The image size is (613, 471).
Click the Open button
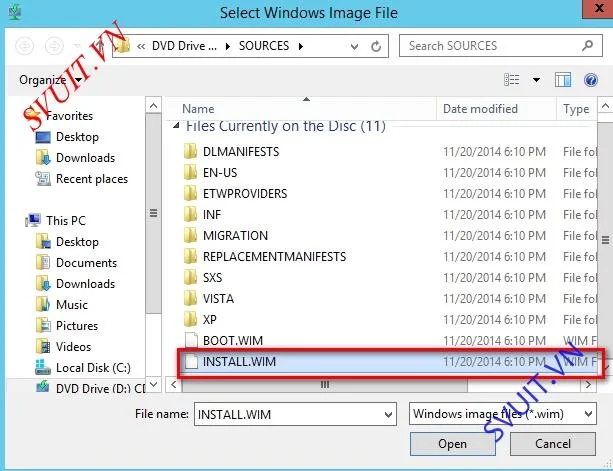(453, 444)
